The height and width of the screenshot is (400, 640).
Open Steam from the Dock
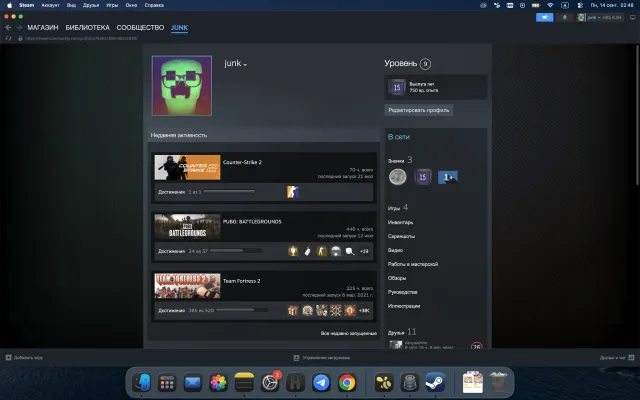point(435,383)
